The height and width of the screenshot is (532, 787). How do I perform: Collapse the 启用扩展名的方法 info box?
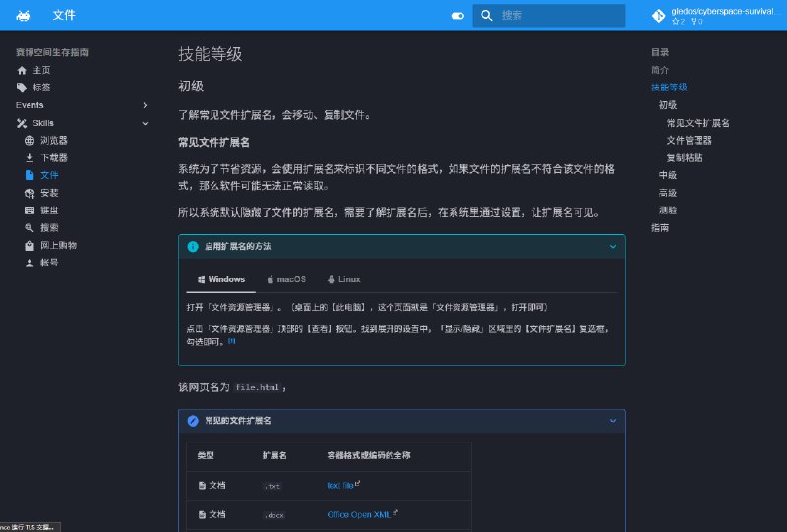613,247
